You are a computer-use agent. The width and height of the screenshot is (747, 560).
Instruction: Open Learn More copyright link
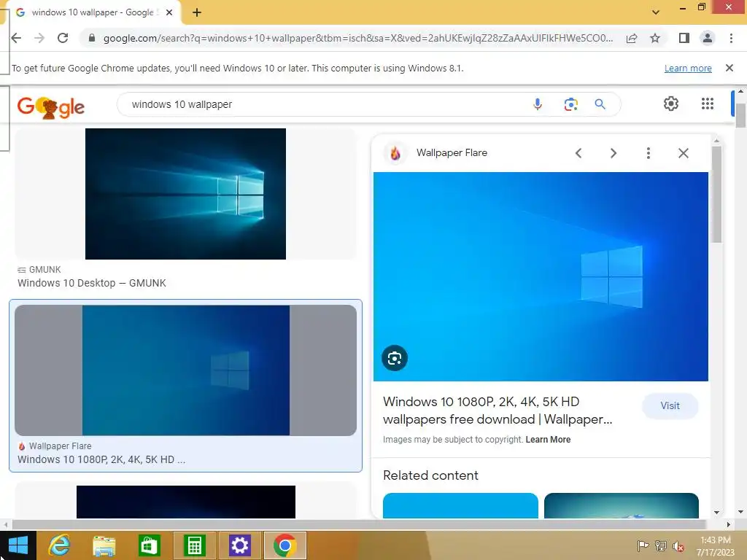click(x=548, y=440)
